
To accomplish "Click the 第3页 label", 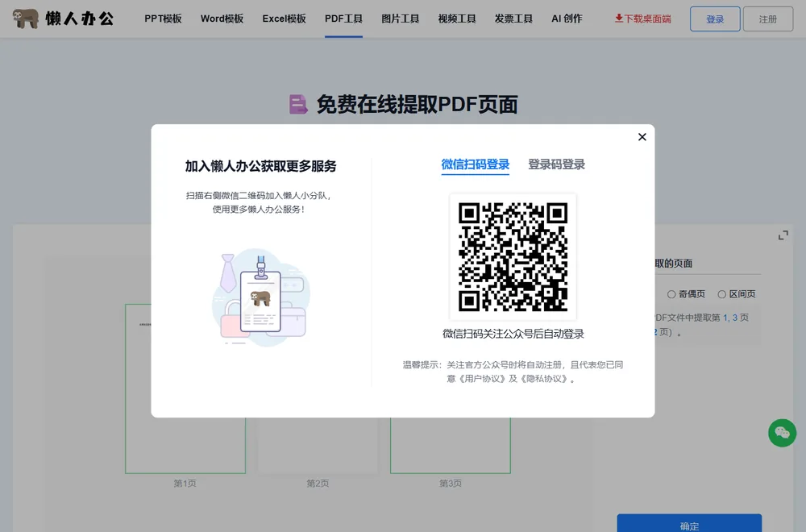I will click(451, 483).
